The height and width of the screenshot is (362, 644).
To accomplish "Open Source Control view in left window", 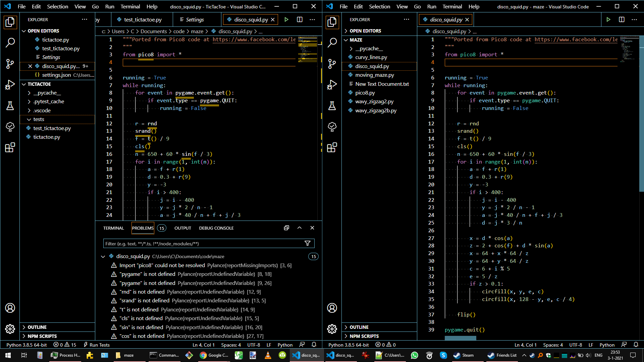I will pos(10,64).
